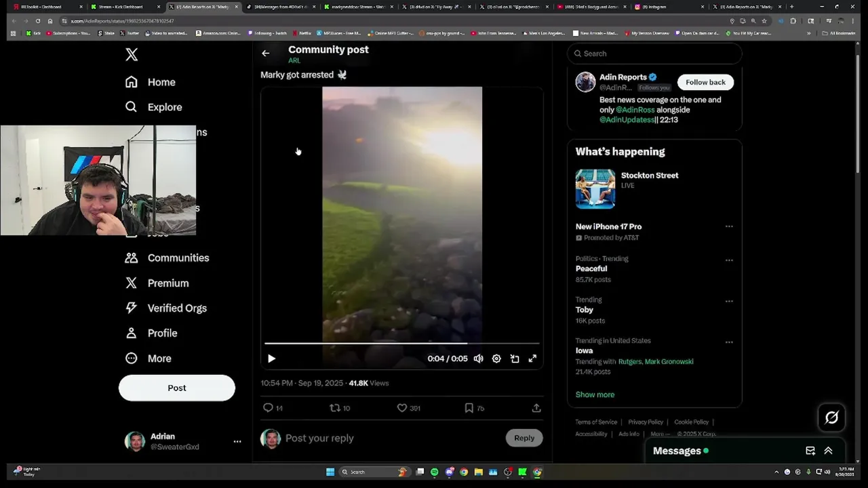The height and width of the screenshot is (488, 868).
Task: Open options for the Toby trend
Action: pos(729,301)
